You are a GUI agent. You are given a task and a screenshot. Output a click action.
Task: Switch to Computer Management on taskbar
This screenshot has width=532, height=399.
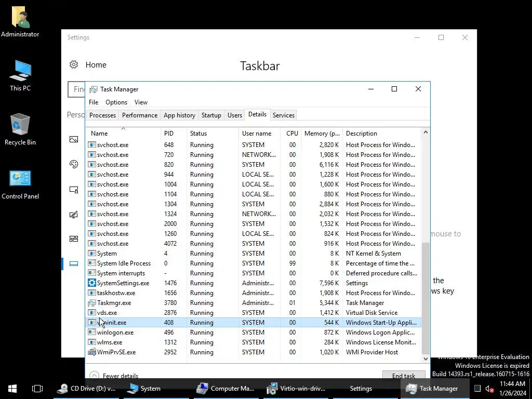(226, 389)
